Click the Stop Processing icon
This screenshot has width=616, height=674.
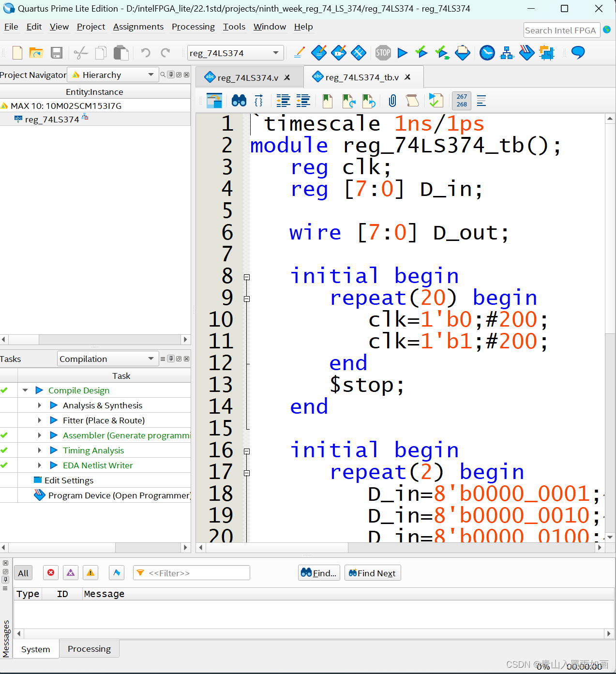[383, 53]
